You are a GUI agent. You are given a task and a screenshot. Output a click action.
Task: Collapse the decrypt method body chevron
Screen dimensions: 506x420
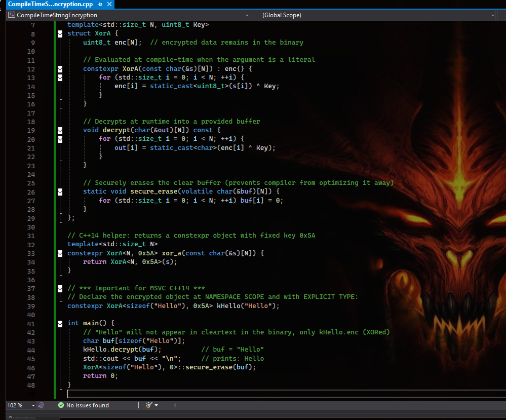point(60,130)
